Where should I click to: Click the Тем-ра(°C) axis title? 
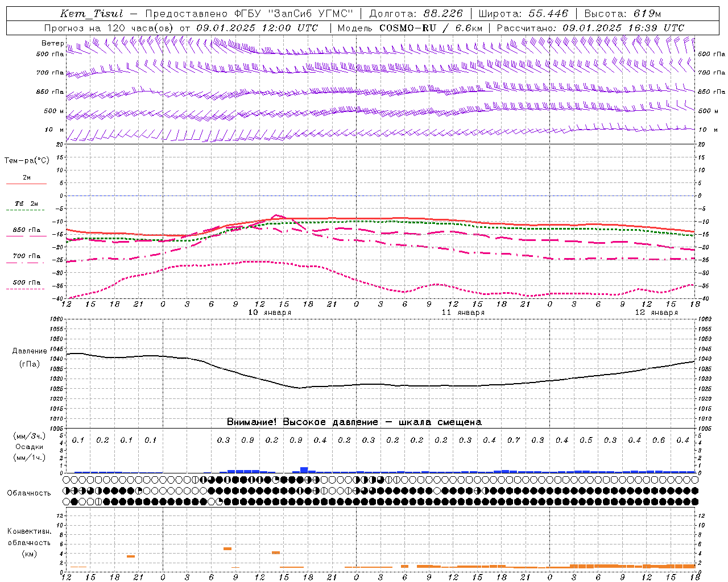(x=27, y=161)
